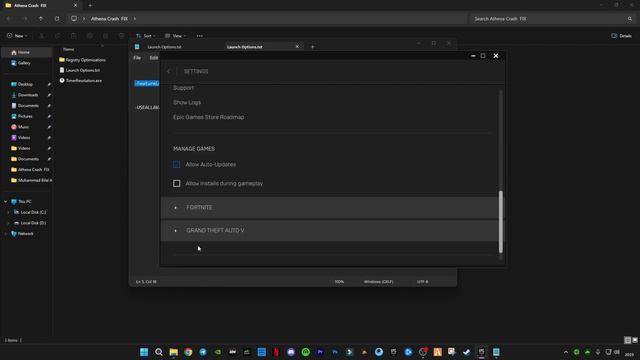Open the More options ellipsis in Explorer

200,36
